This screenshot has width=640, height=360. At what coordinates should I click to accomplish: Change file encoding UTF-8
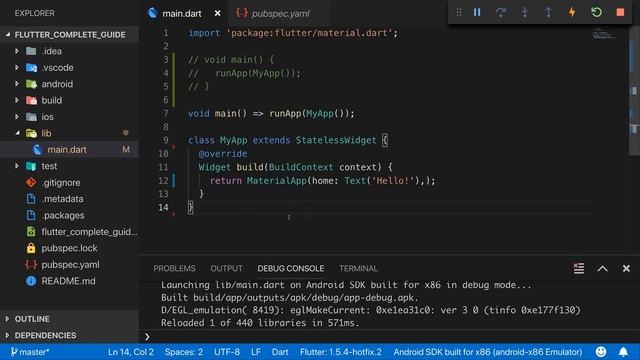(227, 352)
